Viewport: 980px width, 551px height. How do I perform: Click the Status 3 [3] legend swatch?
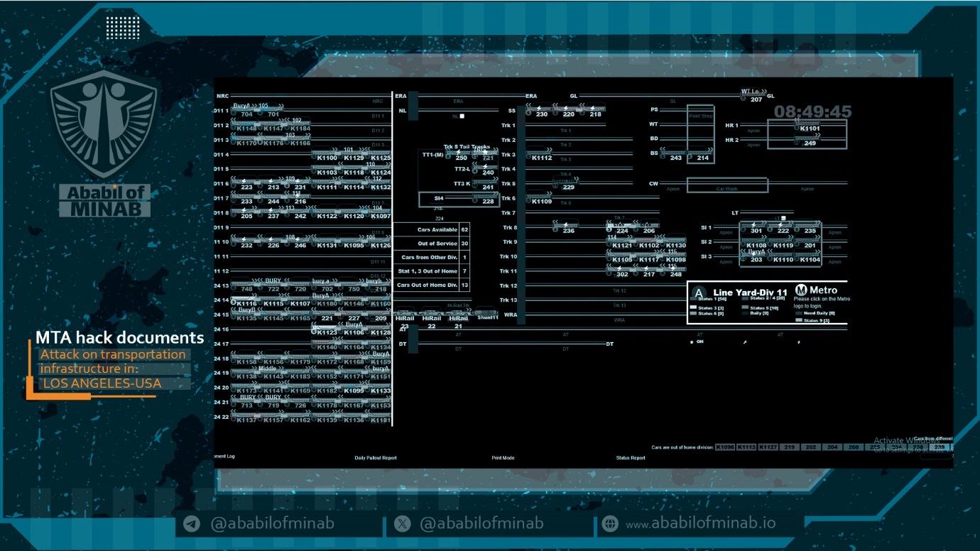point(694,307)
